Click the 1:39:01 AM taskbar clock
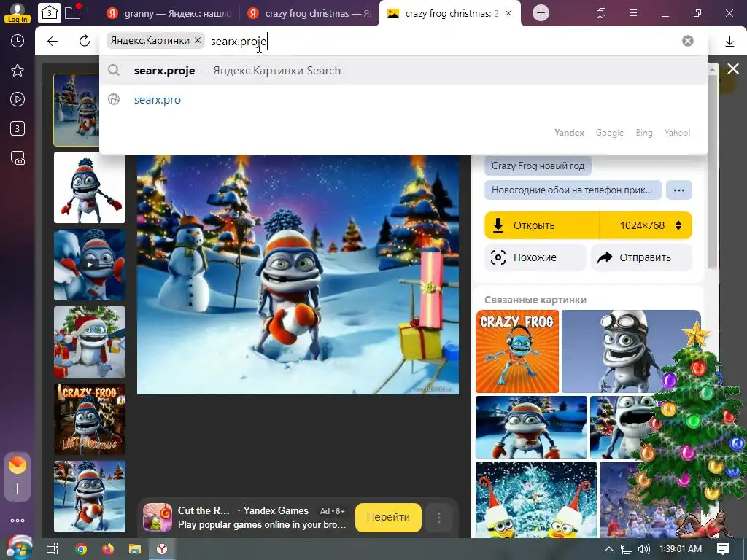 click(681, 549)
